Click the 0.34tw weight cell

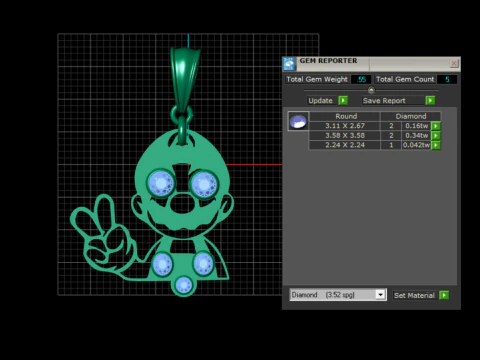coord(416,136)
